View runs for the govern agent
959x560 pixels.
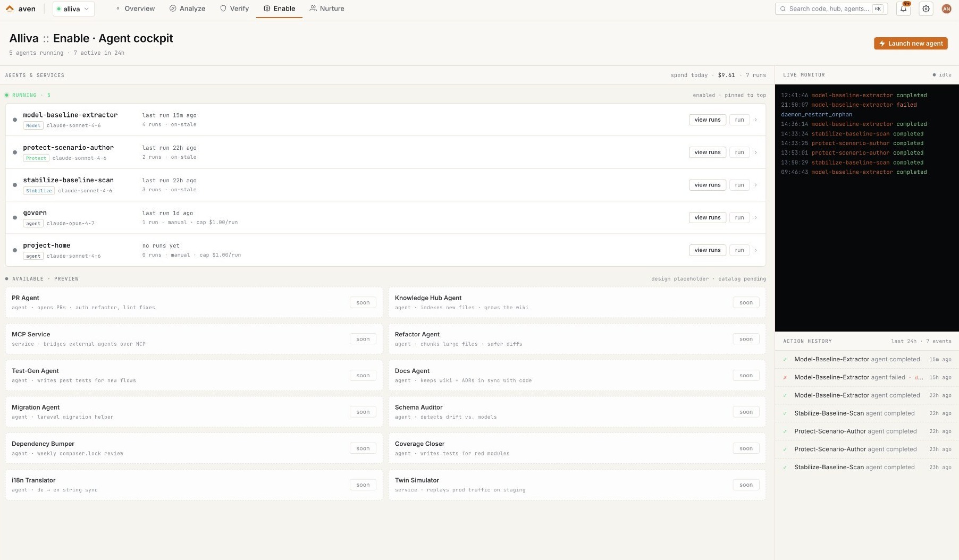pyautogui.click(x=707, y=218)
